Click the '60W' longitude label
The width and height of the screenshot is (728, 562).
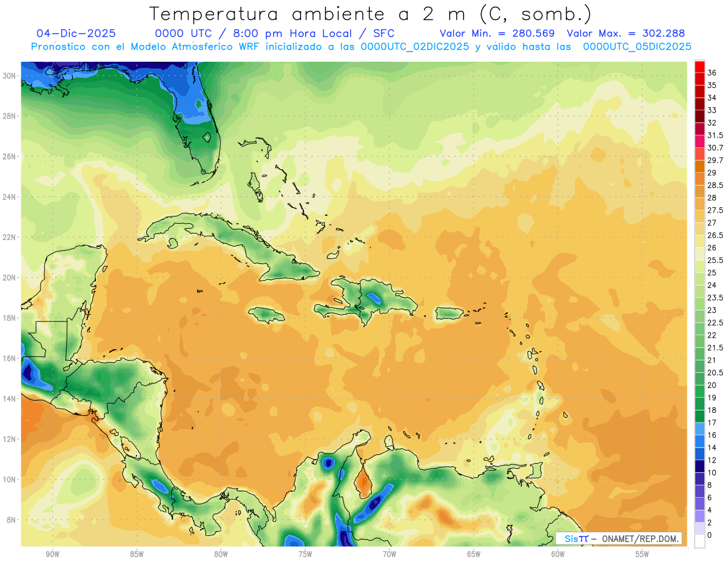[558, 554]
